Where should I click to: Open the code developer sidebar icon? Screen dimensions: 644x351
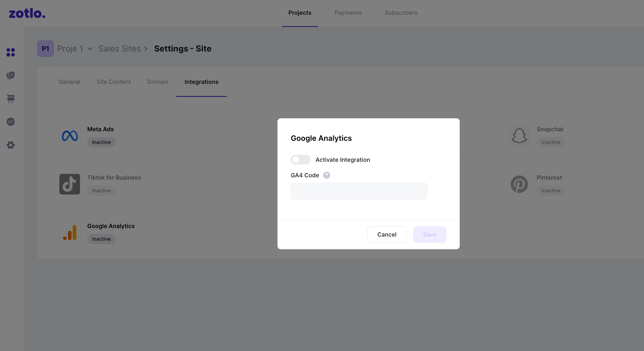(11, 122)
